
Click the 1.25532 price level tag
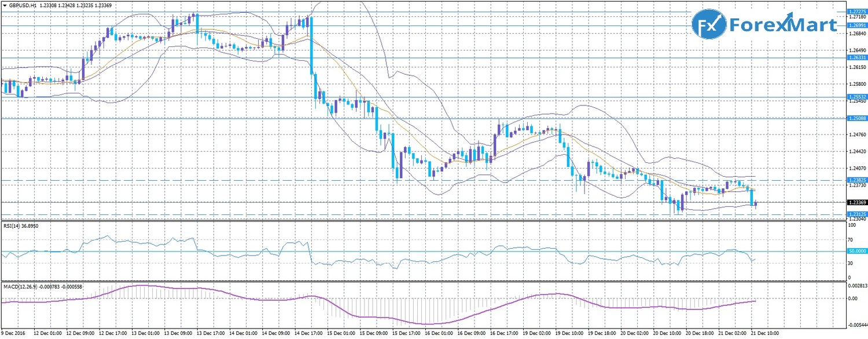857,97
